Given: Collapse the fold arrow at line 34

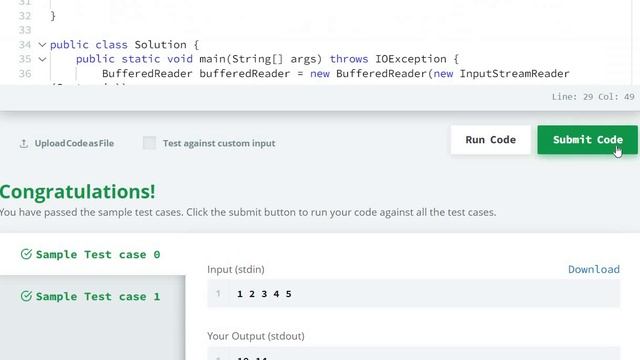Looking at the screenshot, I should pos(42,44).
